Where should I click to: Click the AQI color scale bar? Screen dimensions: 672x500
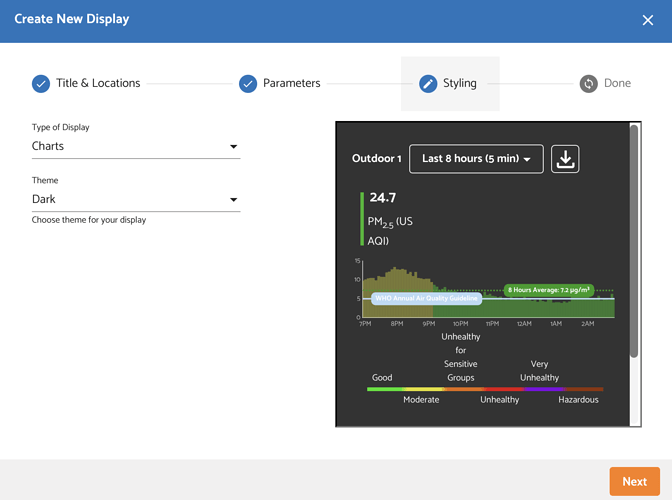pos(485,389)
